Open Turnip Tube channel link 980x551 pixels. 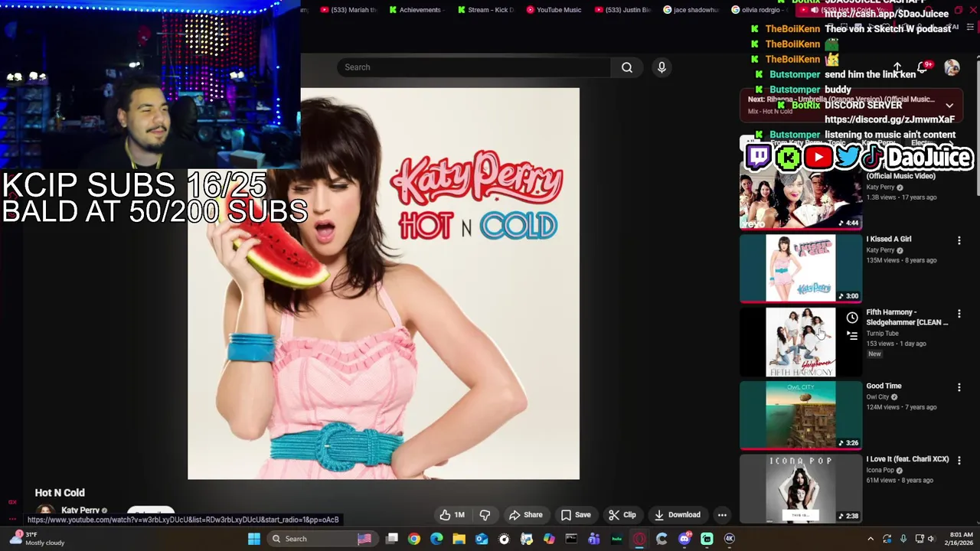(x=882, y=334)
